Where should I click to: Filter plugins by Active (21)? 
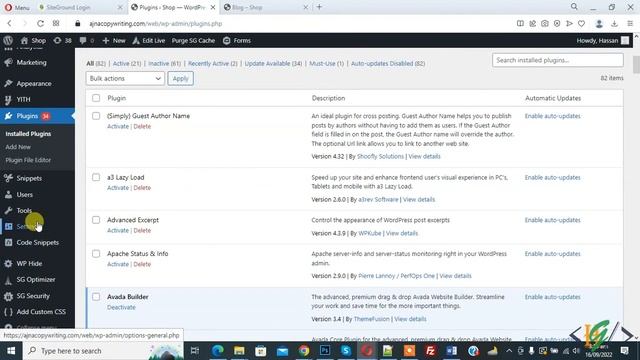(127, 63)
